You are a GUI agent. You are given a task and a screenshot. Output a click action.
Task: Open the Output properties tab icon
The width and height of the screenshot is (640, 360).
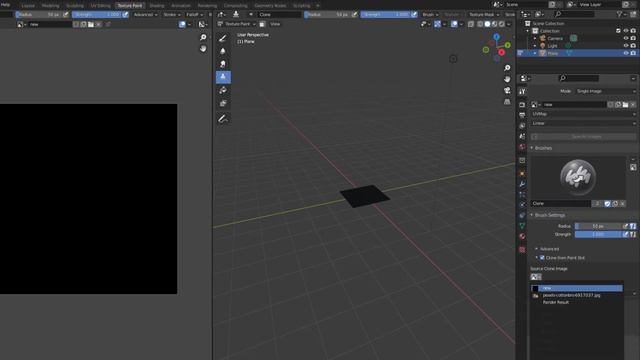[x=522, y=116]
